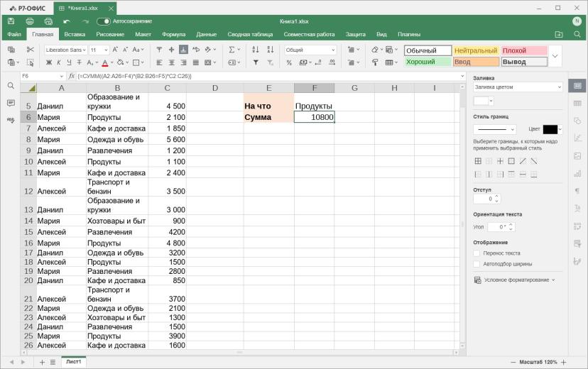Open the AutoSum sigma function
Screen dimensions: 588x369
coord(232,50)
